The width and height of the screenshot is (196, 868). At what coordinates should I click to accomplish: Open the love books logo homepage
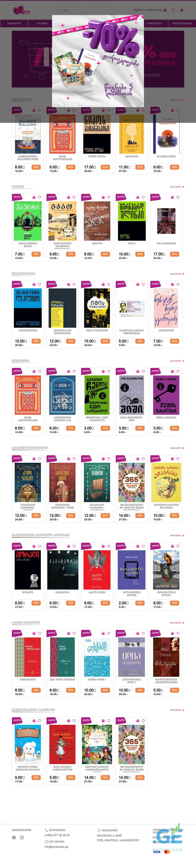point(22,10)
